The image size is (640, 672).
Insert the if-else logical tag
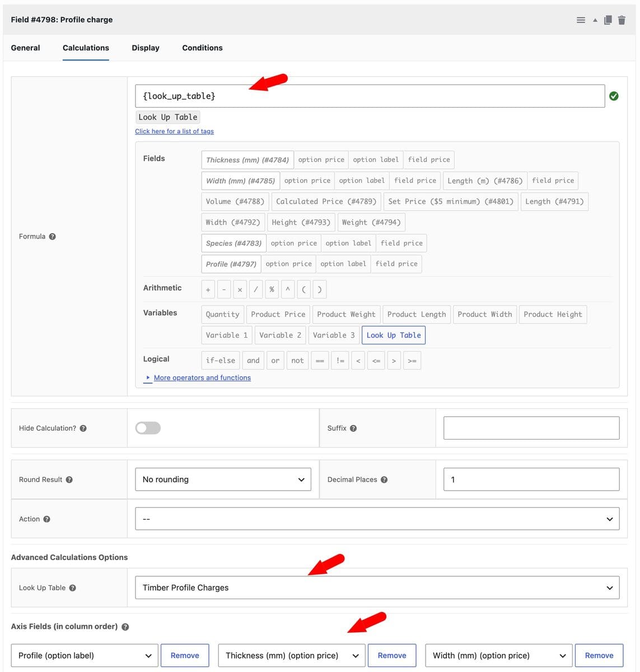(221, 361)
